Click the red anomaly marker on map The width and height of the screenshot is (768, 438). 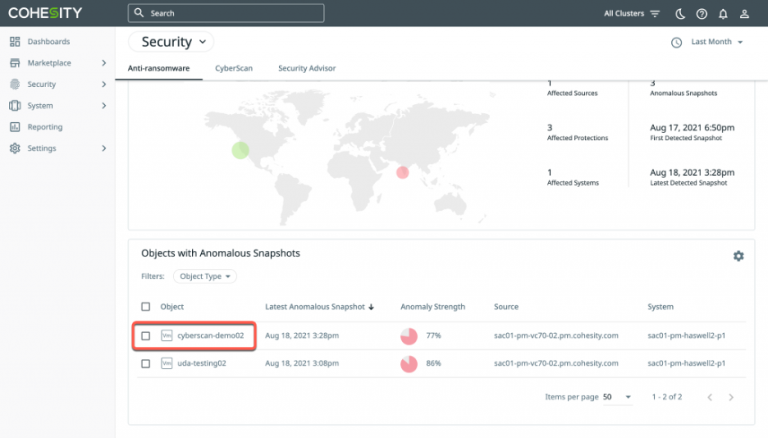(x=403, y=172)
